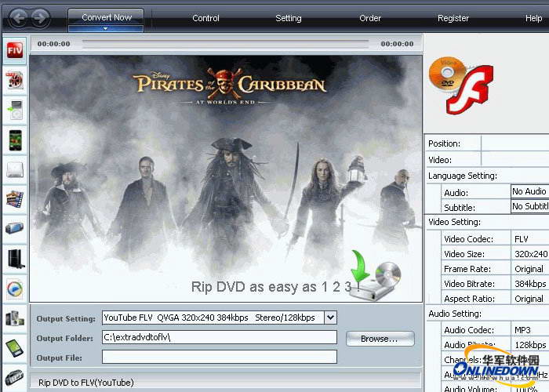Click the Browse... button
The image size is (549, 392).
coord(380,339)
